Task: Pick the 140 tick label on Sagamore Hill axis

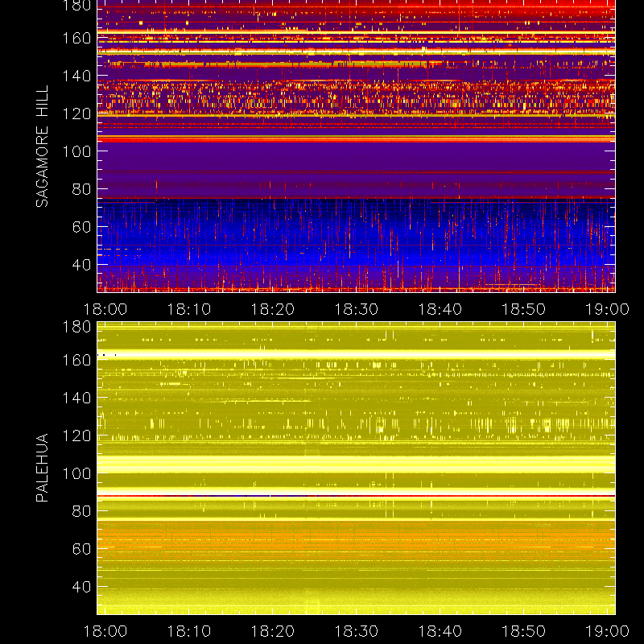Action: pos(76,76)
